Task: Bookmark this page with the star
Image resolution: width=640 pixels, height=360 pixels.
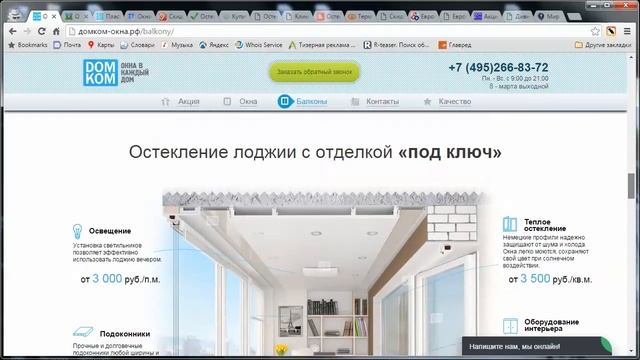Action: click(x=595, y=31)
